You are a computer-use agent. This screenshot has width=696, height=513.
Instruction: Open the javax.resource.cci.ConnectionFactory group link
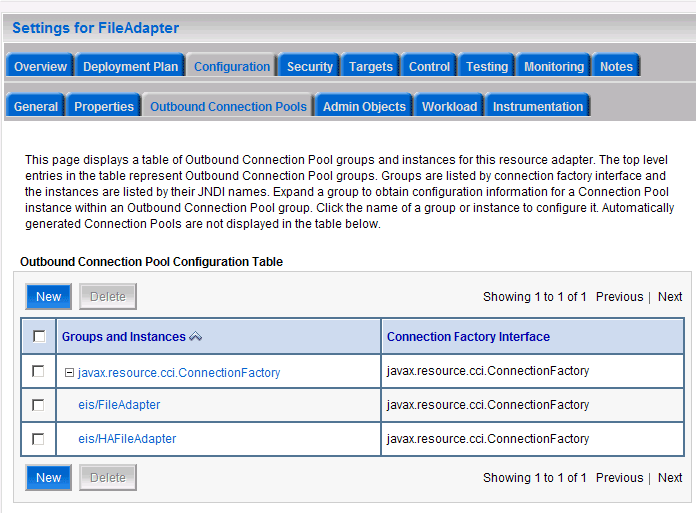[179, 372]
